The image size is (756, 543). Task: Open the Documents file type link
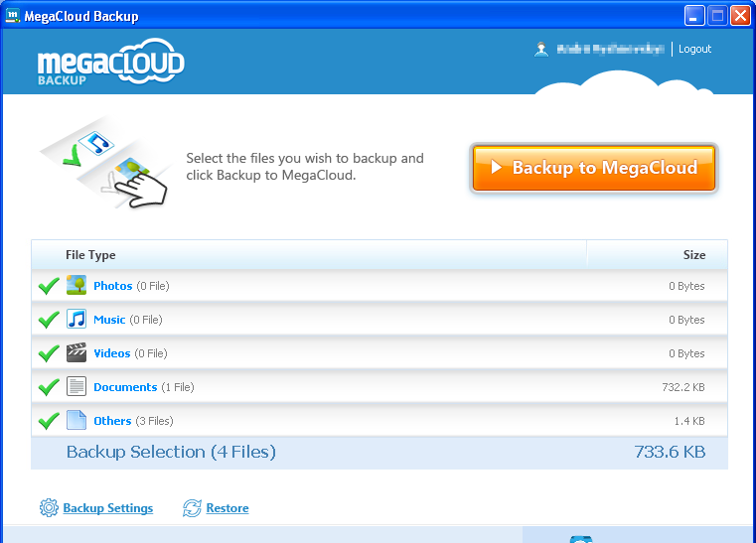pyautogui.click(x=125, y=387)
